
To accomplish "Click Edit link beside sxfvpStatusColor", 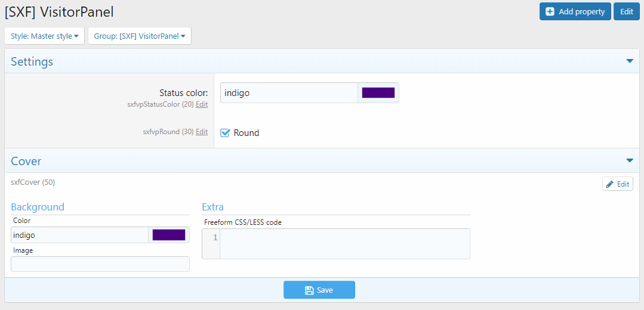I will tap(202, 104).
